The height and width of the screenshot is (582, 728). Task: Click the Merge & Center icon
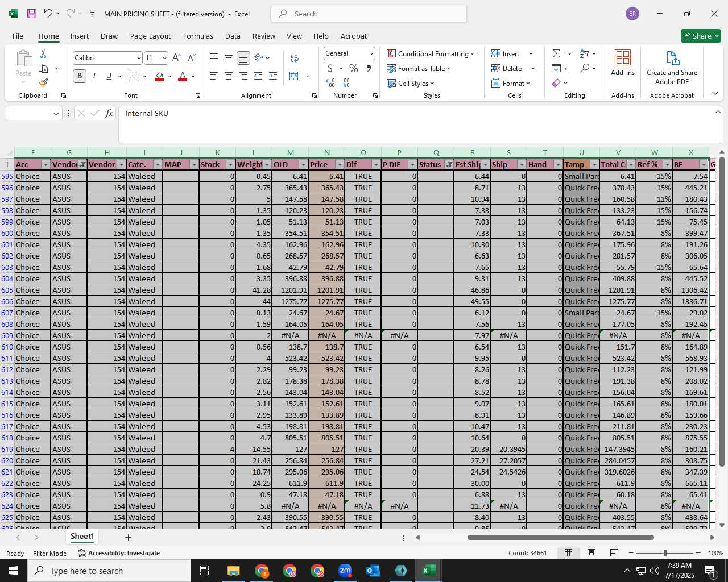294,76
